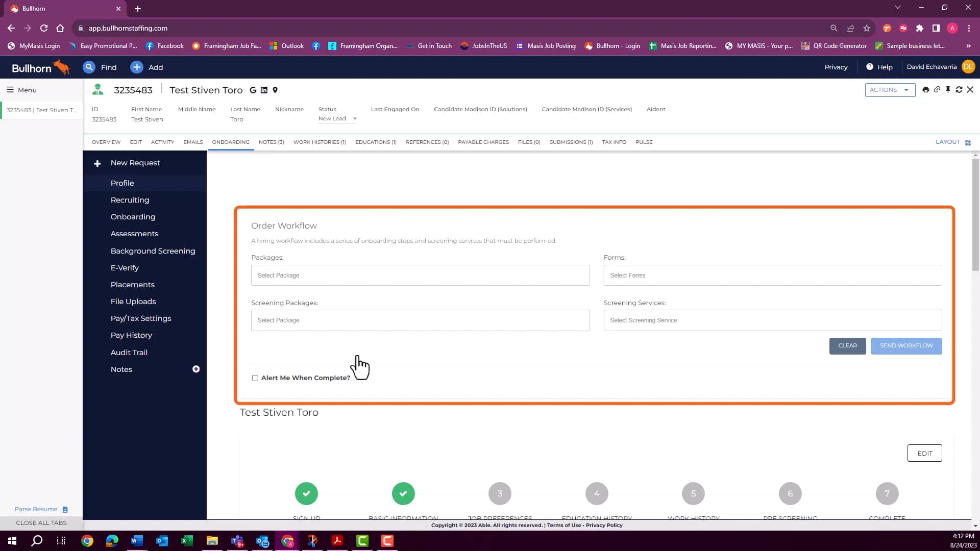Click the plus toggle next to Notes in sidebar

[x=196, y=369]
